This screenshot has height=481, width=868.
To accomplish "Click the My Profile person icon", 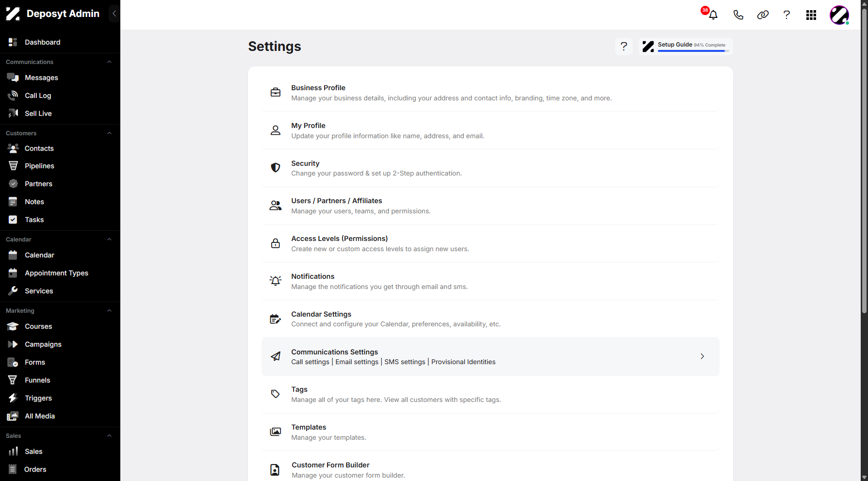I will (x=276, y=130).
